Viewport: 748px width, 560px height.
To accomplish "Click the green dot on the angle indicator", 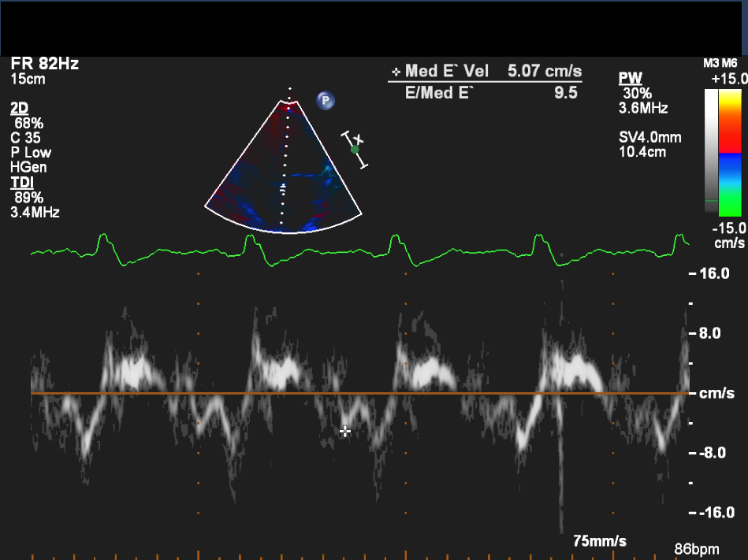I will point(355,149).
